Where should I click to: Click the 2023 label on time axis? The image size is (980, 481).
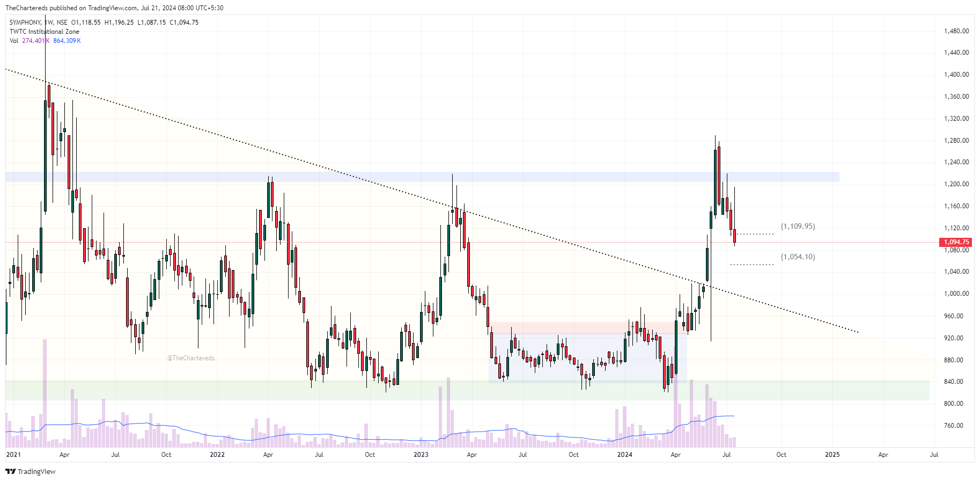tap(421, 455)
